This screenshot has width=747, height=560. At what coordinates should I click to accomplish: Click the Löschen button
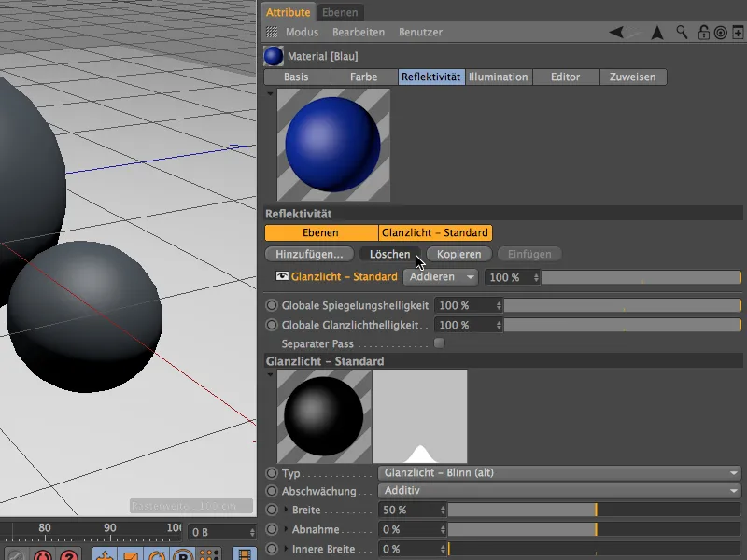(389, 254)
